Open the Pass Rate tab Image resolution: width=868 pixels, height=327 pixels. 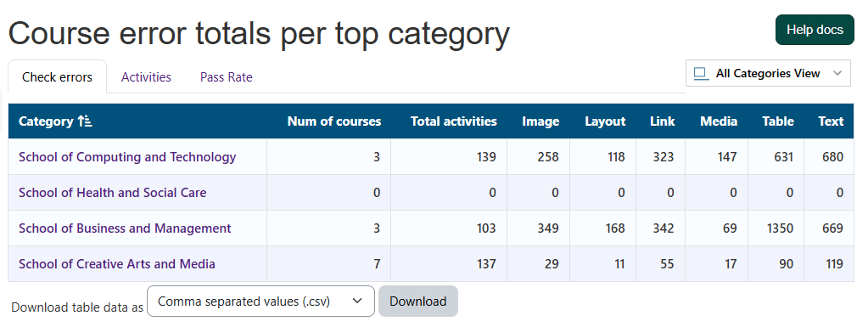click(227, 77)
